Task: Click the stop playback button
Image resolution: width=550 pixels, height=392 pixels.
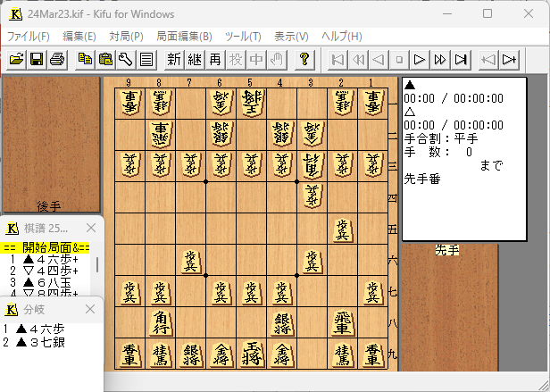Action: point(399,59)
